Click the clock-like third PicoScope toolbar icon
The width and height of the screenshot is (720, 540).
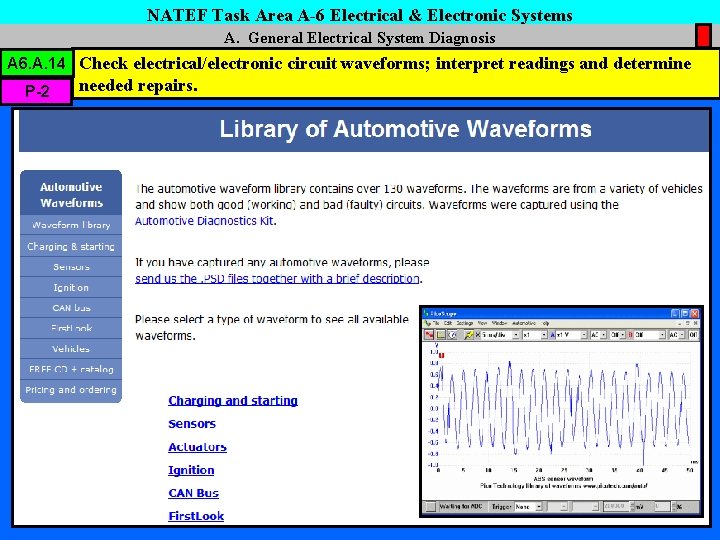tap(452, 335)
